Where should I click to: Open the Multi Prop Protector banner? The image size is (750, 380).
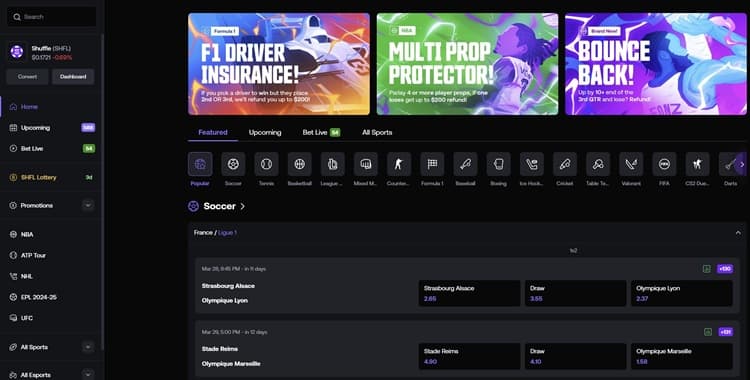pos(467,64)
